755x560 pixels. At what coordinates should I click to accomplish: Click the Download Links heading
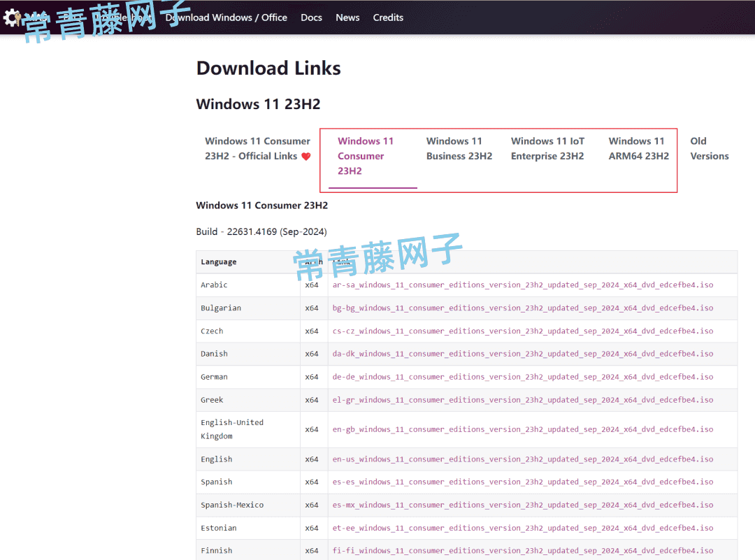pos(268,69)
